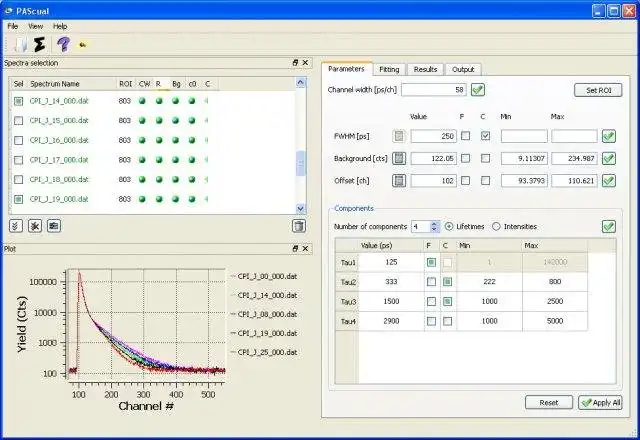The image size is (640, 440).
Task: Click the Set ROI button
Action: point(598,90)
